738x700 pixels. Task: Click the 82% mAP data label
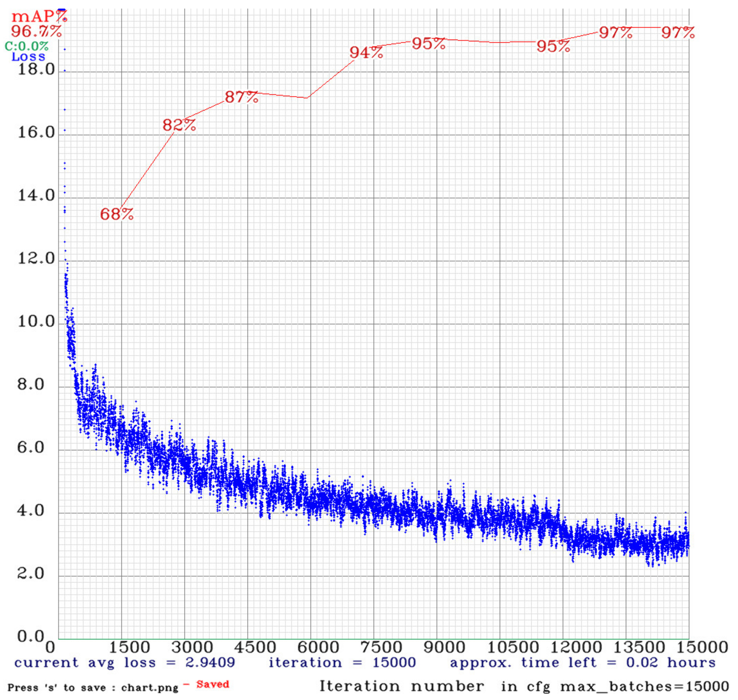(x=179, y=125)
